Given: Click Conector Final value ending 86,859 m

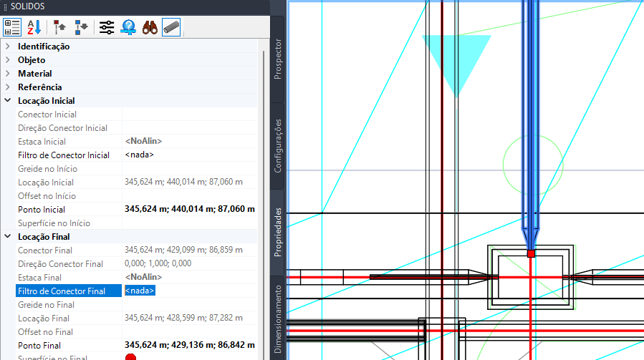Looking at the screenshot, I should [x=183, y=250].
